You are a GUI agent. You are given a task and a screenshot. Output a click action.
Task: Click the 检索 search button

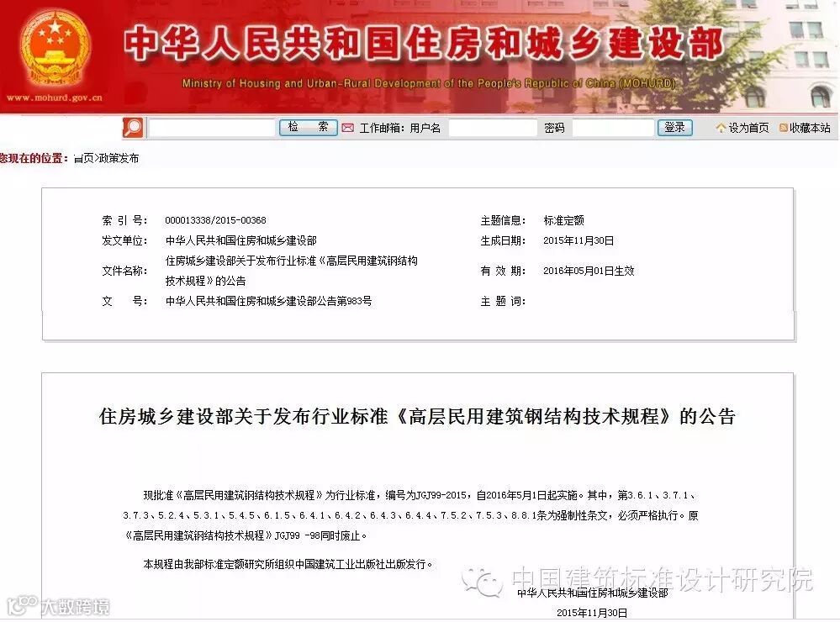point(308,128)
